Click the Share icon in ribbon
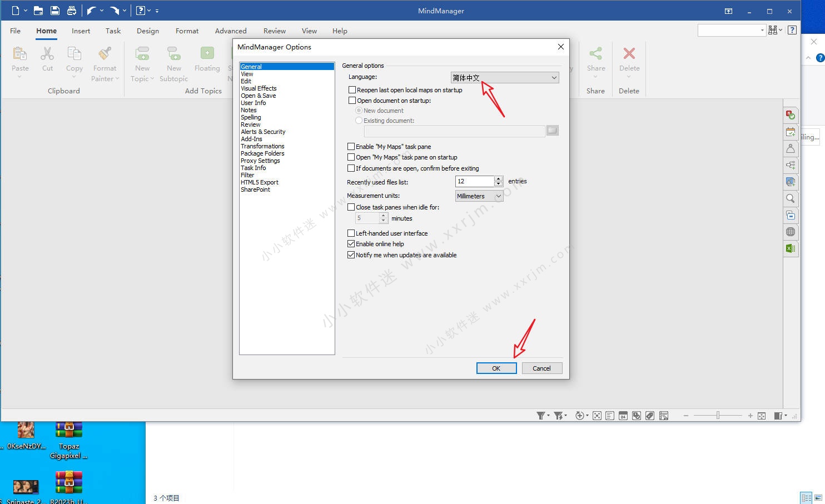The height and width of the screenshot is (504, 825). (x=595, y=53)
